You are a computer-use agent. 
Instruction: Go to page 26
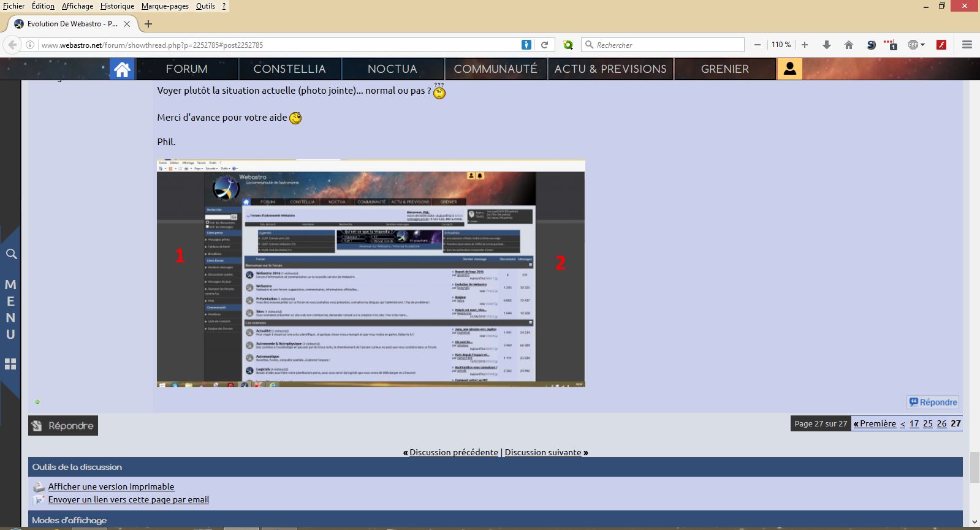(x=942, y=423)
